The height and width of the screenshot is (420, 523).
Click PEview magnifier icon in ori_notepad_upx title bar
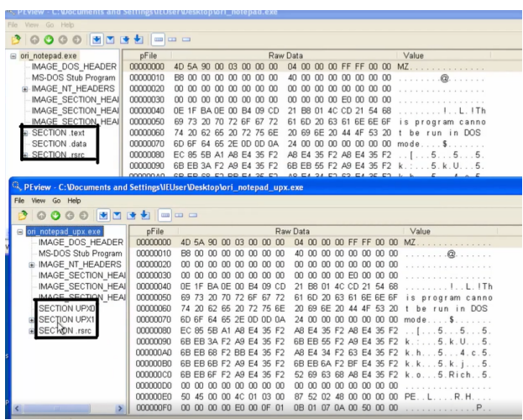16,186
